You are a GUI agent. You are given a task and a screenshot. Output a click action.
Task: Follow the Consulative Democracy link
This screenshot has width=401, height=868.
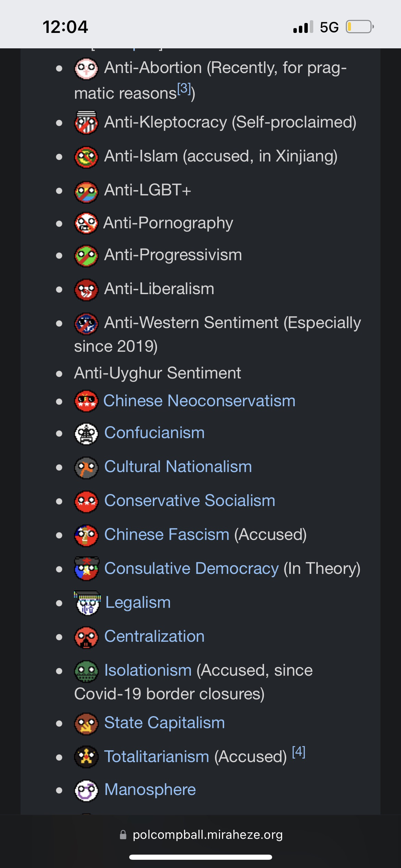[x=191, y=568]
